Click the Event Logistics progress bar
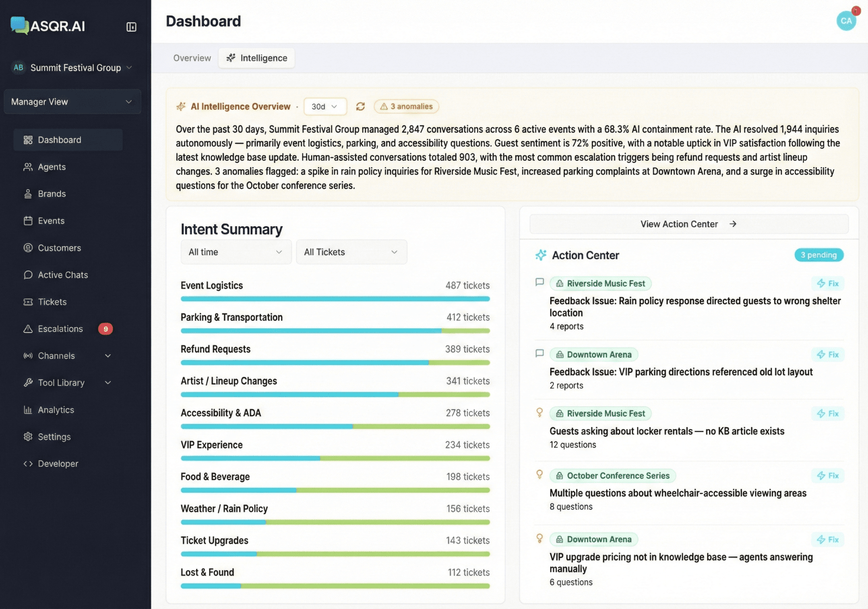Image resolution: width=868 pixels, height=609 pixels. coord(335,299)
